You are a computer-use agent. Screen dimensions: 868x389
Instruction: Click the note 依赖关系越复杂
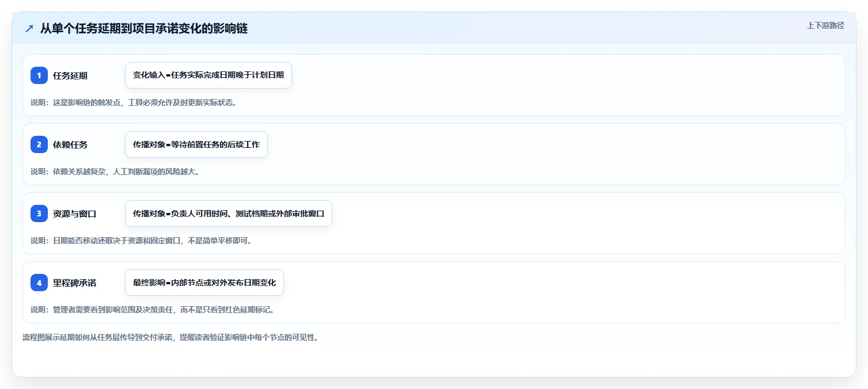pyautogui.click(x=115, y=171)
